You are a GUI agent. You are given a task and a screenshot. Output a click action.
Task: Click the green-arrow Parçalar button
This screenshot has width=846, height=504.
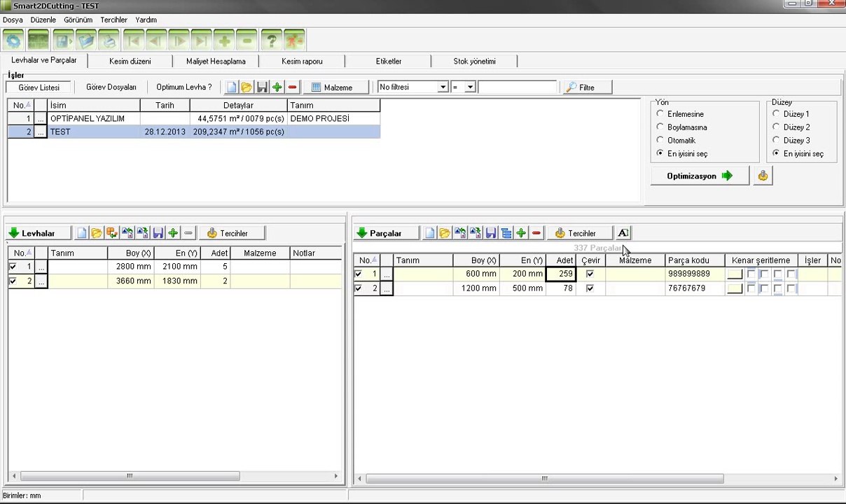(x=387, y=233)
